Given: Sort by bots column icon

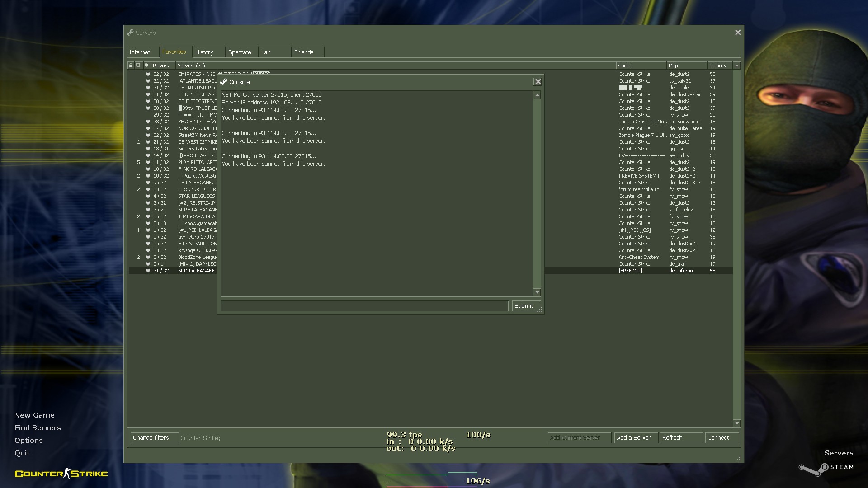Looking at the screenshot, I should (138, 66).
